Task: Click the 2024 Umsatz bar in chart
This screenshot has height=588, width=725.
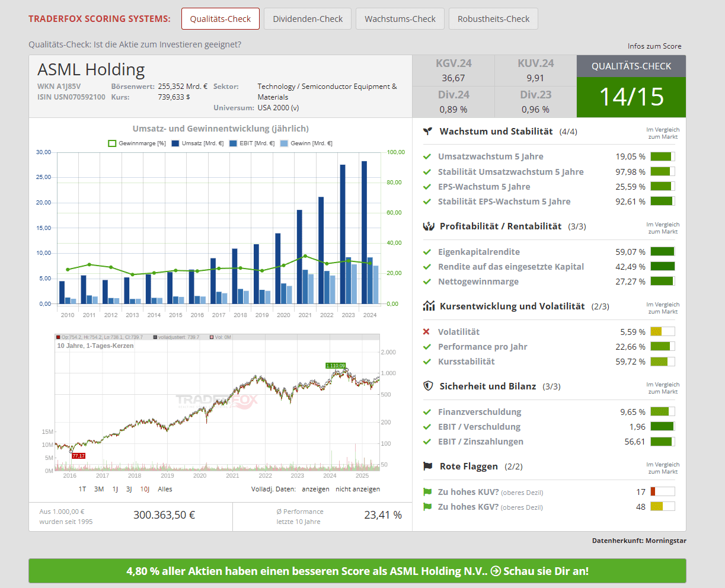Action: coord(364,232)
